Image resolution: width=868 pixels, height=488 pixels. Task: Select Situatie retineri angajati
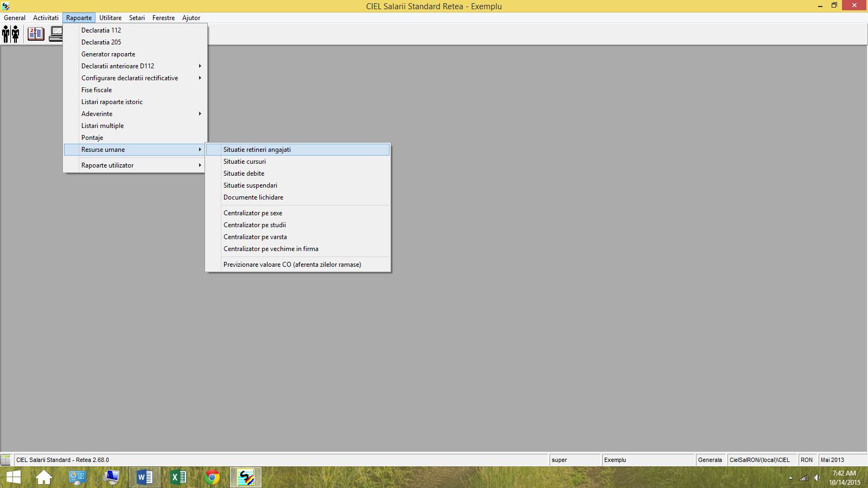click(298, 150)
